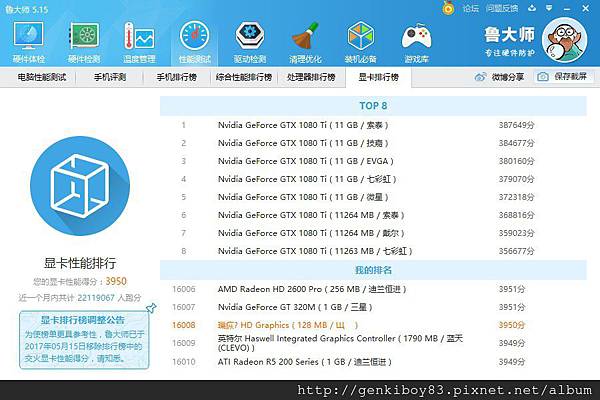Select the 性能测试 performance test gauge icon

coord(195,42)
